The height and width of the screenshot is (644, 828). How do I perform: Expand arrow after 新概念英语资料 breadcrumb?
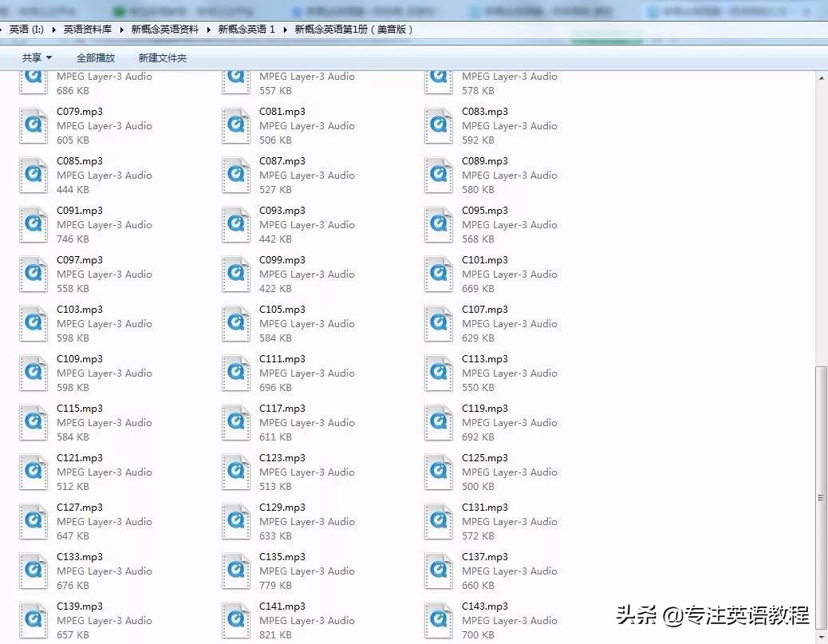(208, 30)
